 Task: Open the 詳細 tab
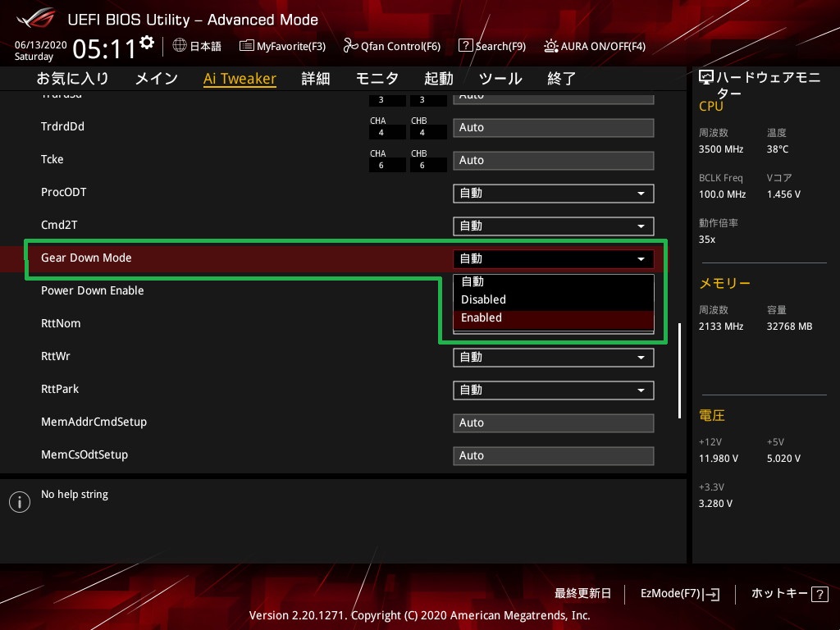tap(316, 78)
